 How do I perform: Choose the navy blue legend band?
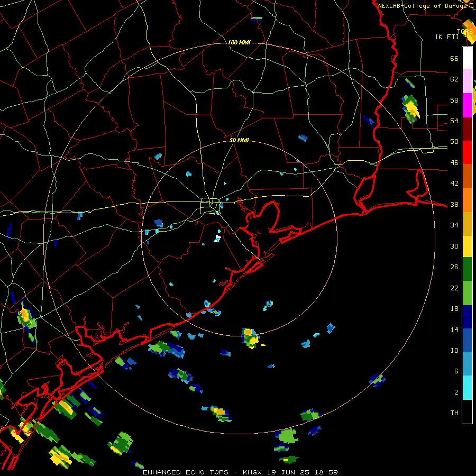coord(467,317)
